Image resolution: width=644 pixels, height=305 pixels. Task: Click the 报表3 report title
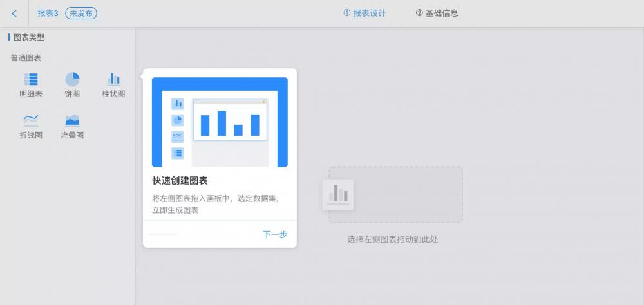pos(48,14)
